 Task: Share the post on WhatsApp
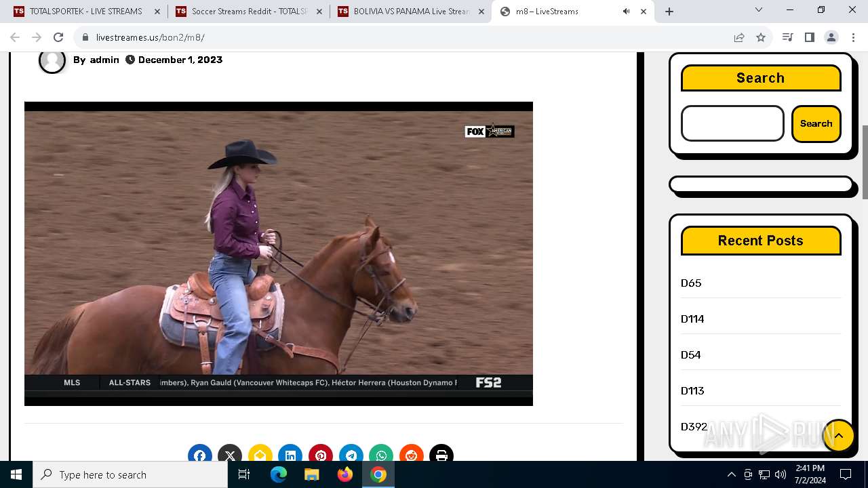tap(381, 453)
